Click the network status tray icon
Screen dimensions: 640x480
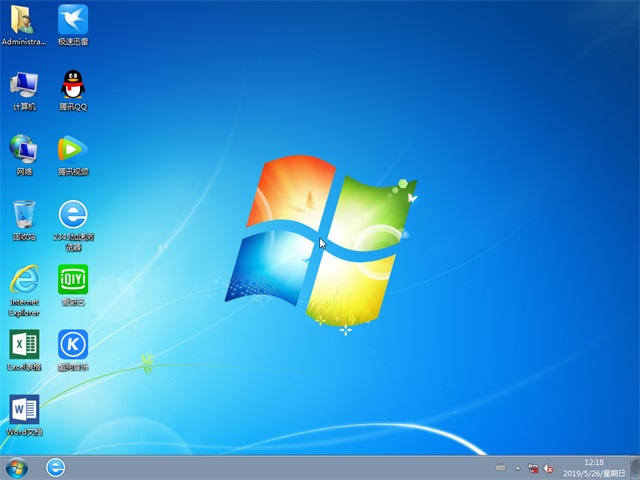click(534, 468)
